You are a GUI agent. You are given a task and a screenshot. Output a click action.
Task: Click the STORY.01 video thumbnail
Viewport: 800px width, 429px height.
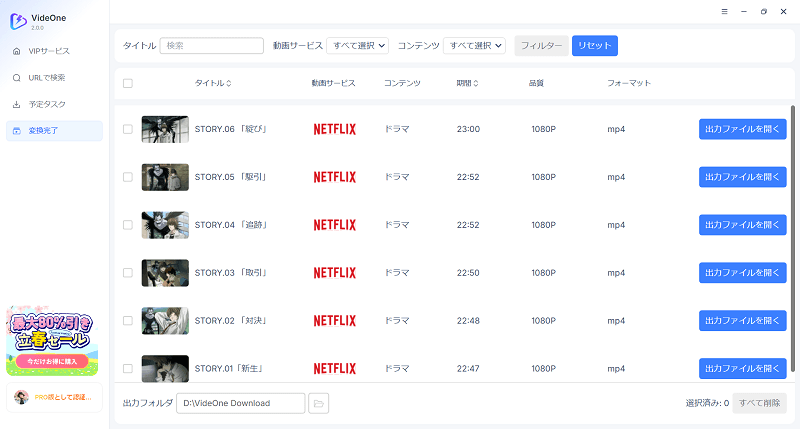coord(165,368)
